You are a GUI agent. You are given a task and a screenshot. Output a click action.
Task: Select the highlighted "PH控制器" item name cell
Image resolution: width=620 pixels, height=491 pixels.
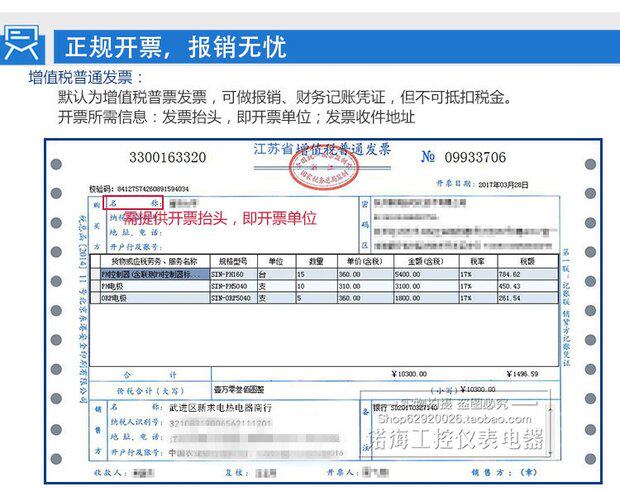[155, 274]
